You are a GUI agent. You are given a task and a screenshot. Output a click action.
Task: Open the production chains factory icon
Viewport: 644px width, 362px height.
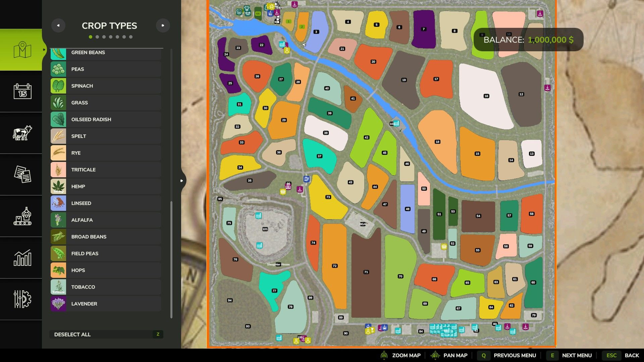22,216
